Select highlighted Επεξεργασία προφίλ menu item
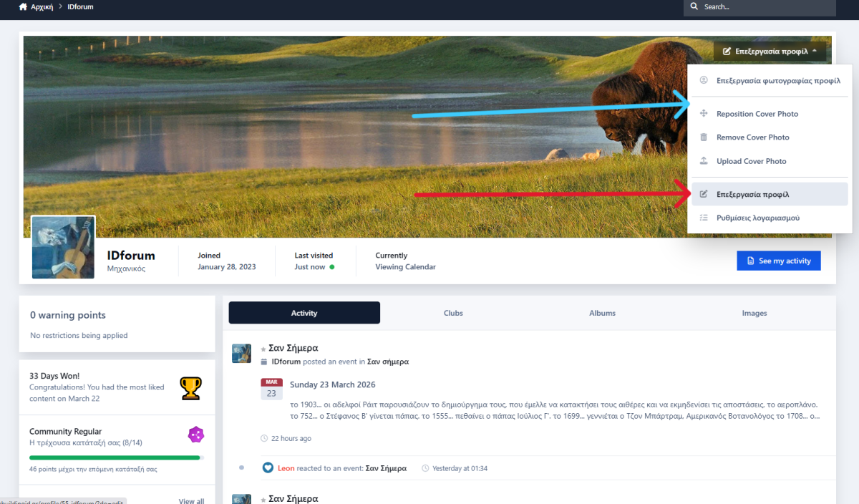The width and height of the screenshot is (859, 504). [x=752, y=194]
